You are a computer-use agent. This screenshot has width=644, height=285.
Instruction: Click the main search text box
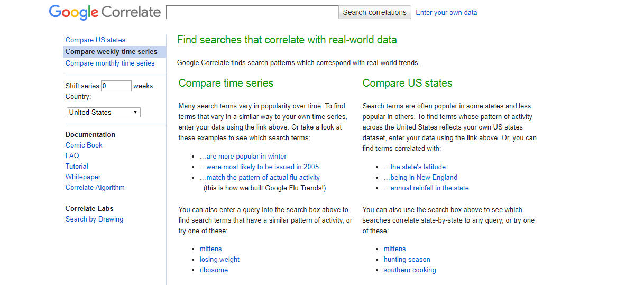tap(252, 12)
